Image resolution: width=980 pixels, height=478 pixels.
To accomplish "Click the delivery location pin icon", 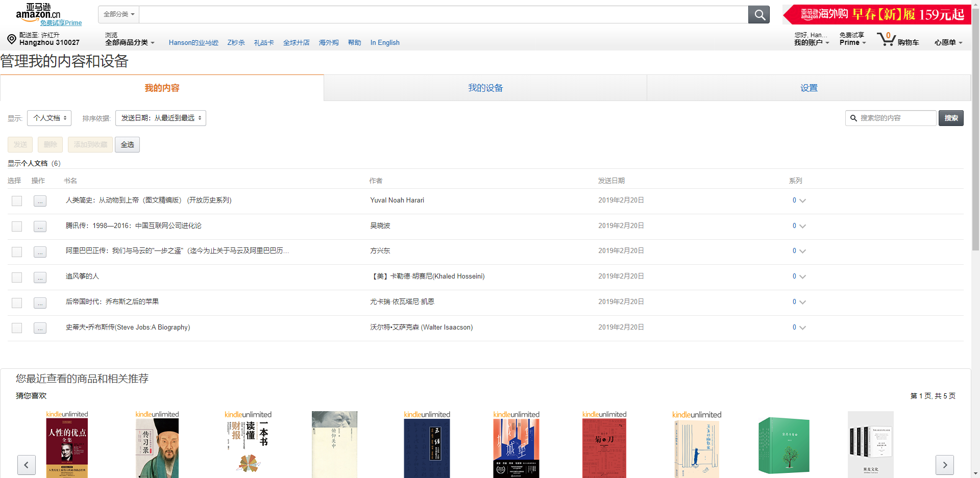I will pyautogui.click(x=12, y=39).
